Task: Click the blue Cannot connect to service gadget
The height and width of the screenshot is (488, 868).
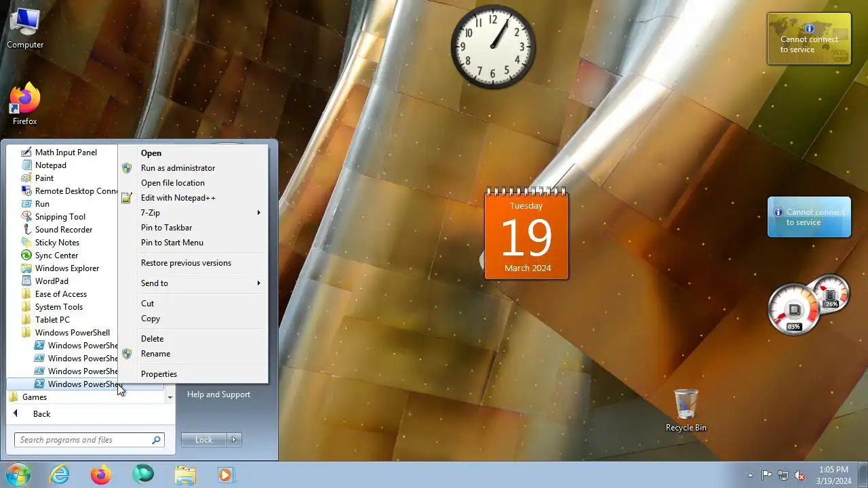Action: click(809, 217)
